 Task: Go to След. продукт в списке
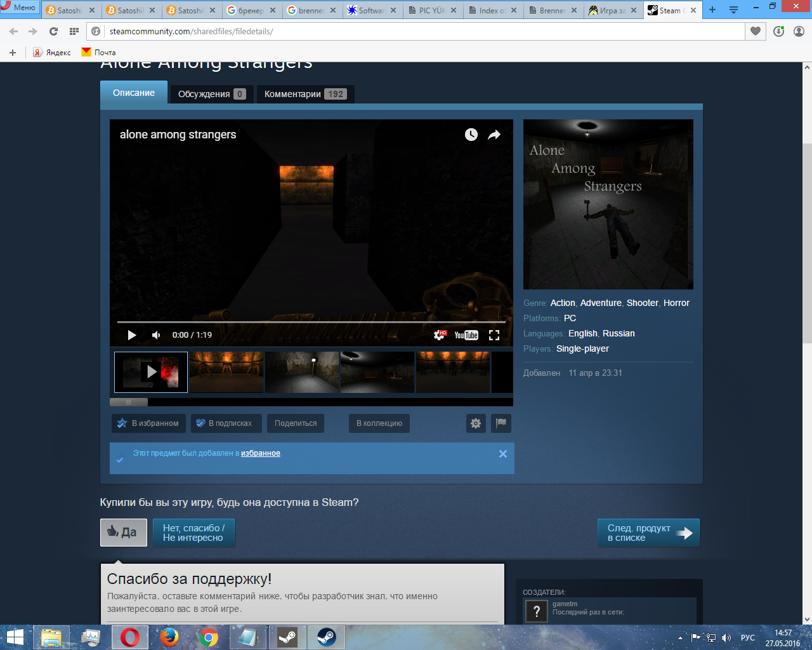pyautogui.click(x=648, y=533)
